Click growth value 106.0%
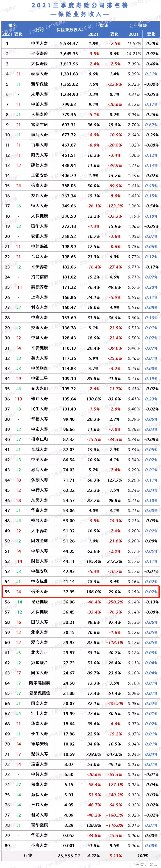This screenshot has height=868, width=161. pyautogui.click(x=93, y=591)
